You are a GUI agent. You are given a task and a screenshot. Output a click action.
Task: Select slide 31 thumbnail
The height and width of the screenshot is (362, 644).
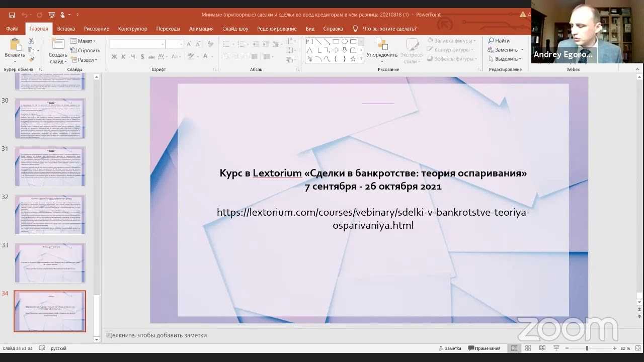click(50, 166)
